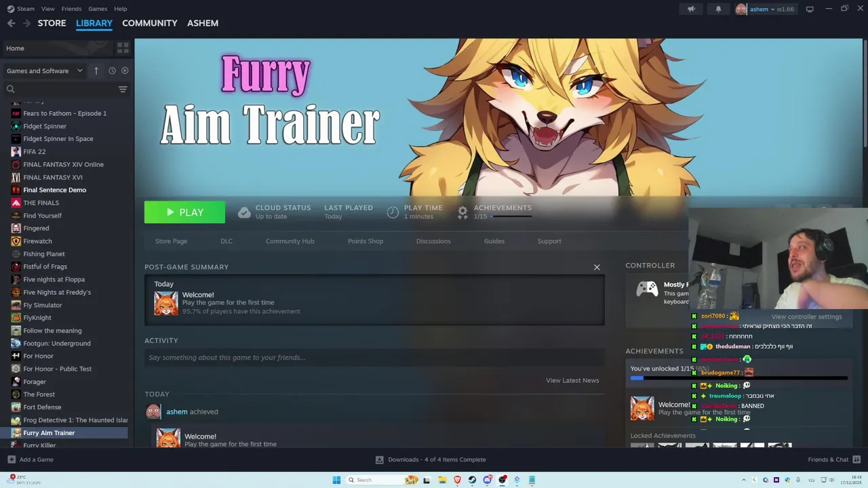Toggle recent activity clock filter

(112, 70)
